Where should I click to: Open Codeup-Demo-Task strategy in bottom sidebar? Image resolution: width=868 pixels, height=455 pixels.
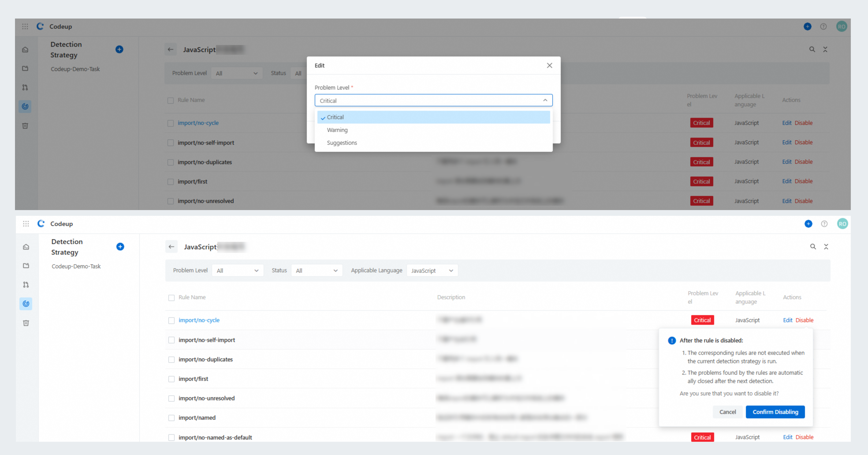(76, 266)
